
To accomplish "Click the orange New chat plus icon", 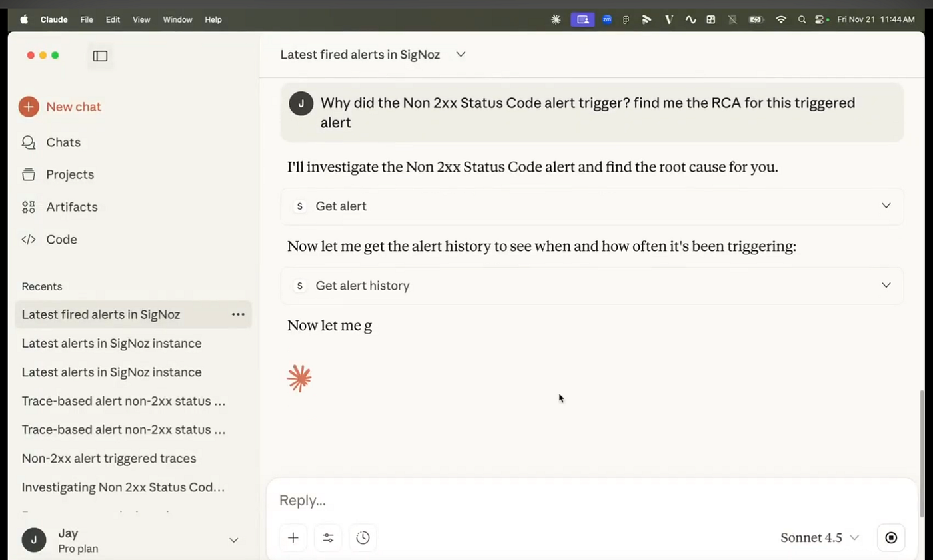I will (29, 107).
